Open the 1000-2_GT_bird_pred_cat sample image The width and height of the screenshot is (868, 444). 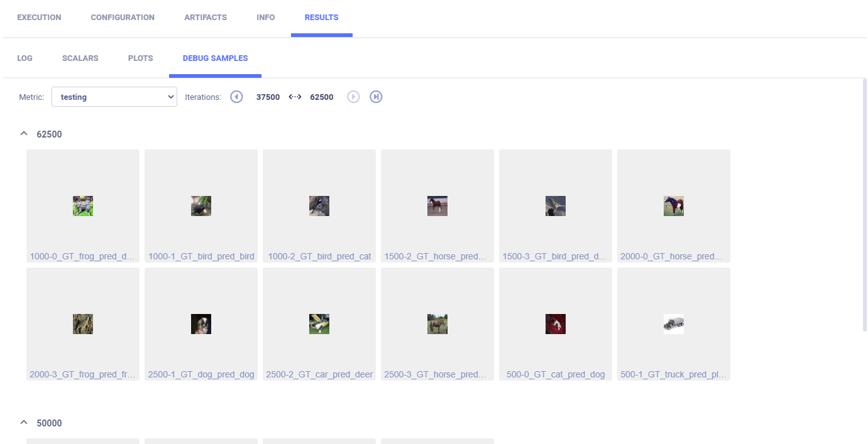[x=319, y=206]
